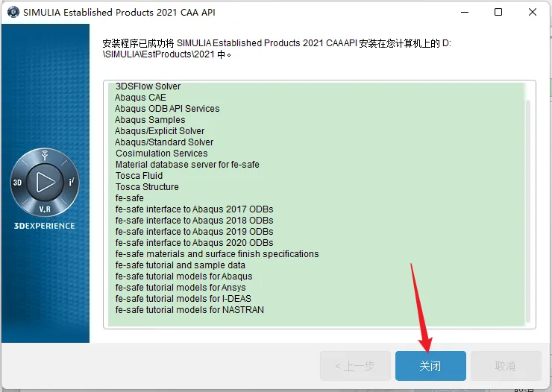The height and width of the screenshot is (392, 552).
Task: Select the plain fe-safe row
Action: coord(129,198)
